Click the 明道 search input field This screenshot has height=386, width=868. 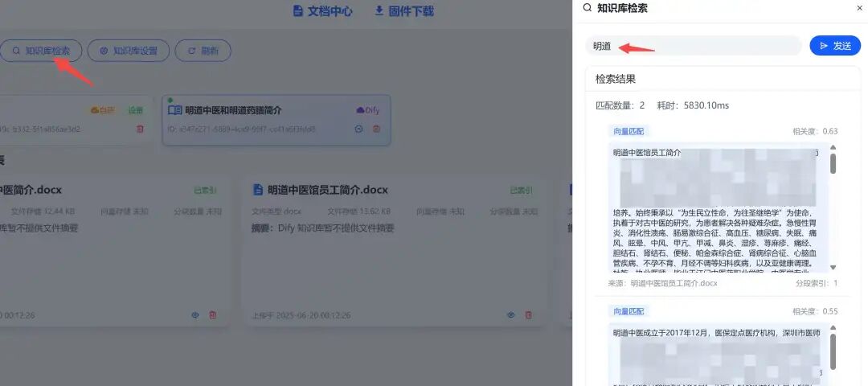tap(694, 46)
